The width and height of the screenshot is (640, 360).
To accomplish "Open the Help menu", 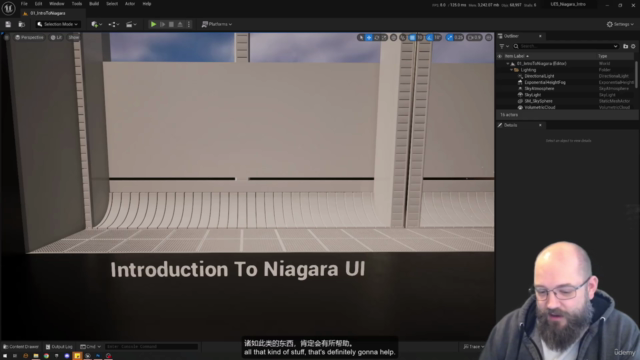I will [147, 4].
